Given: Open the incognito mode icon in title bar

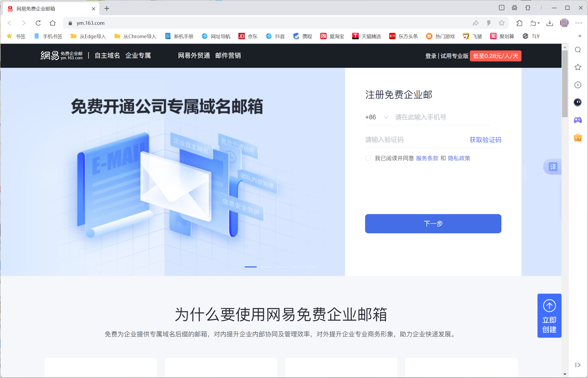Looking at the screenshot, I should pyautogui.click(x=514, y=8).
